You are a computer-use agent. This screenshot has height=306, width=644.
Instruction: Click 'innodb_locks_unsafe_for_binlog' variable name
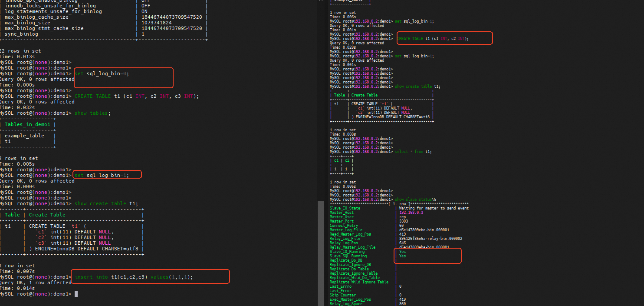point(50,6)
